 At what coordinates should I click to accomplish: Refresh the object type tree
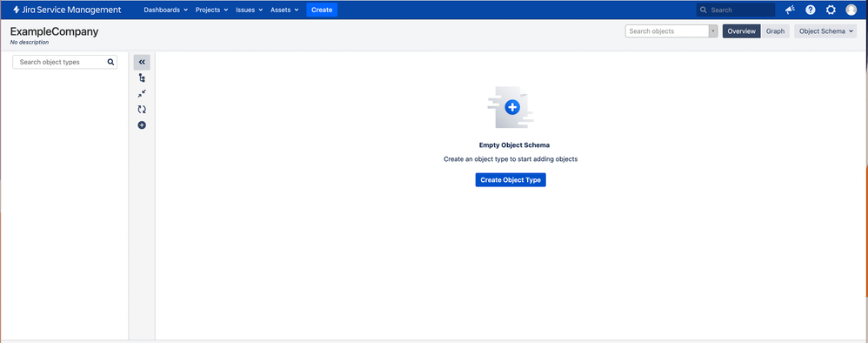[x=142, y=110]
